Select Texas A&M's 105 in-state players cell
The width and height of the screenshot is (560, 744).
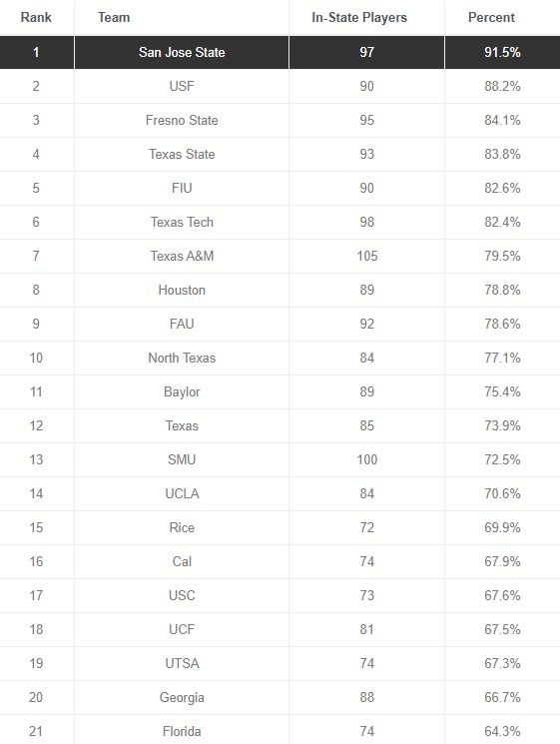(367, 257)
